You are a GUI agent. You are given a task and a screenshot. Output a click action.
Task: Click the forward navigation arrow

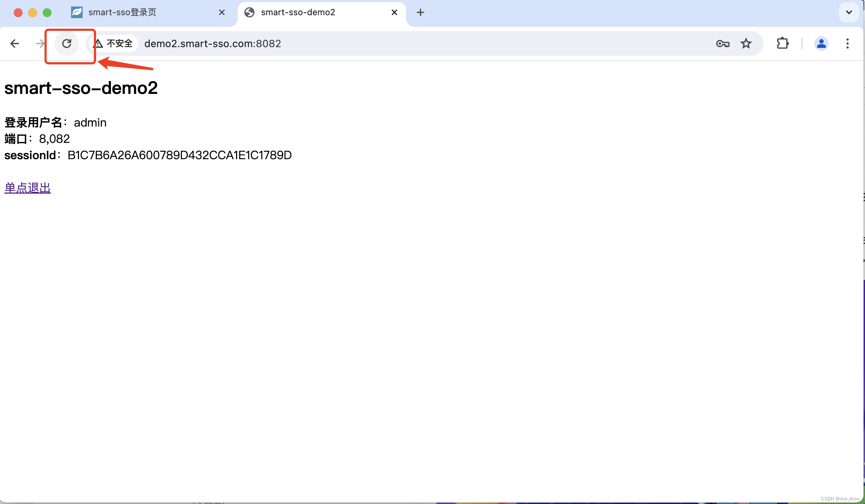tap(40, 44)
